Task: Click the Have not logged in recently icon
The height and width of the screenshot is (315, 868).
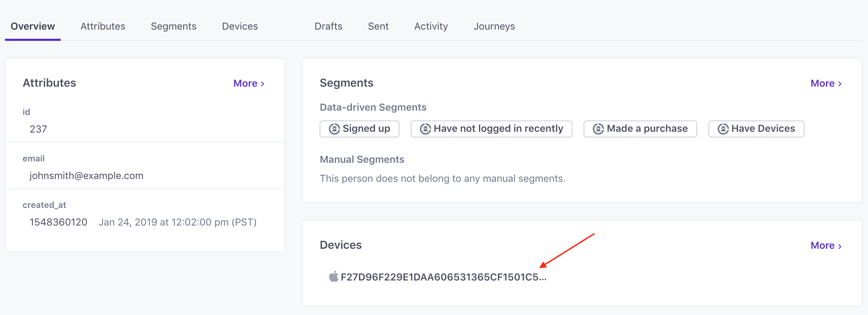Action: [425, 129]
